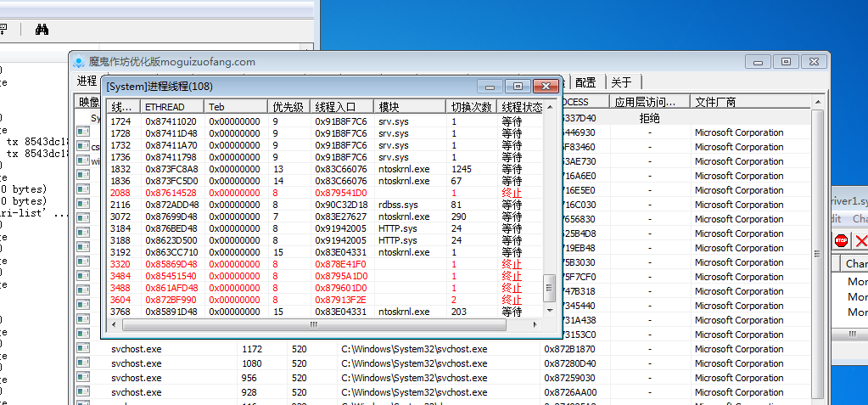Click the thread list horizontal scrollbar thumb
Viewport: 868px width, 405px height.
(313, 324)
